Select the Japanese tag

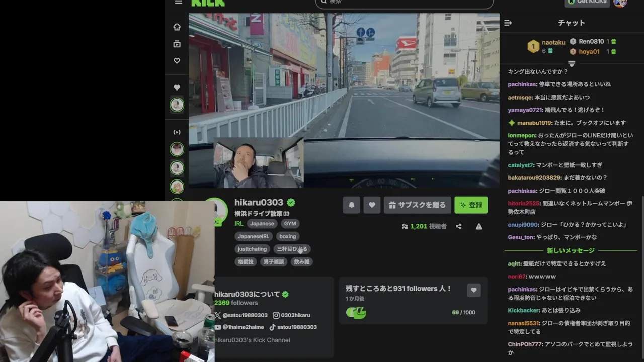click(x=262, y=224)
